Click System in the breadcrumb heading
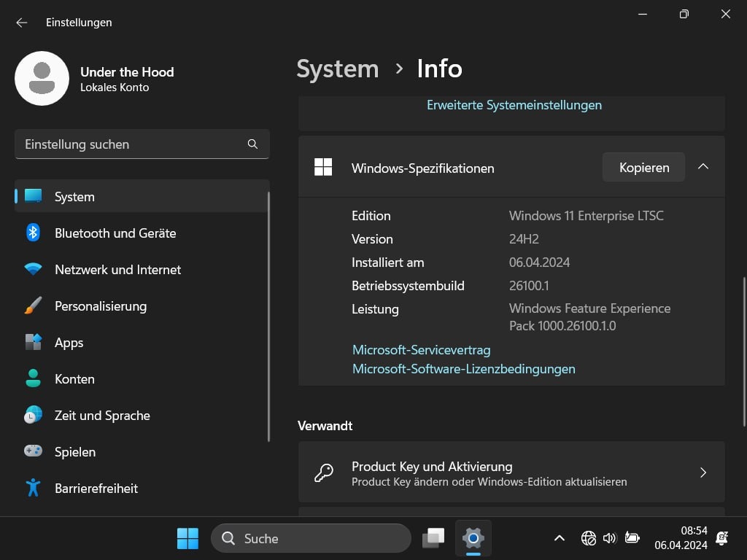747x560 pixels. [x=337, y=69]
